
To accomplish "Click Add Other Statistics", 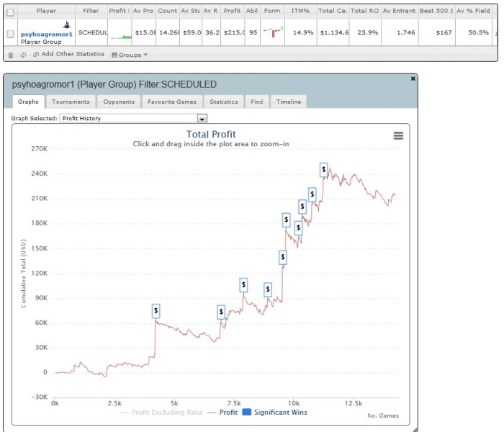I will click(68, 55).
